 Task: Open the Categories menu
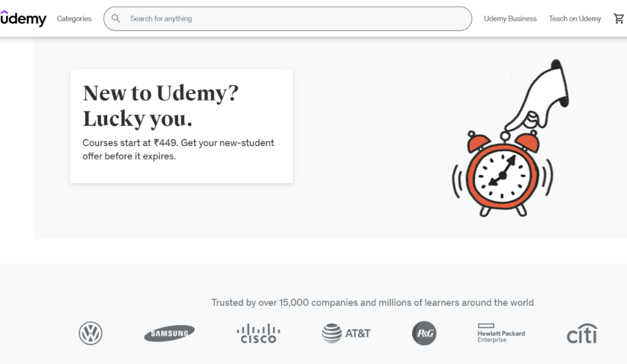pos(73,19)
